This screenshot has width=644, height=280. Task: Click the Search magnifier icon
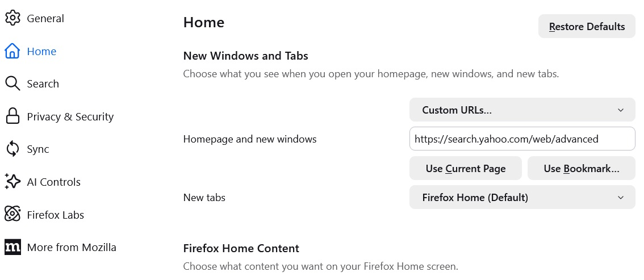click(12, 83)
